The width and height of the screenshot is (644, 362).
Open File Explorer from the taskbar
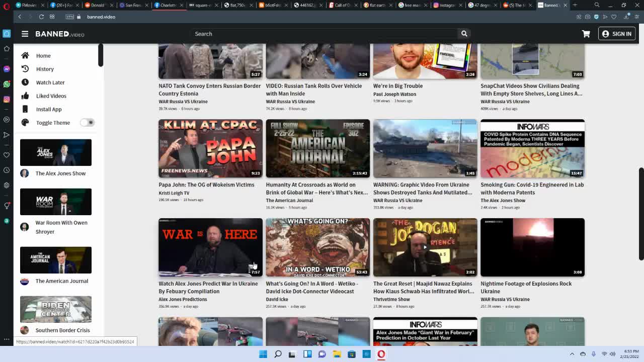pos(337,354)
